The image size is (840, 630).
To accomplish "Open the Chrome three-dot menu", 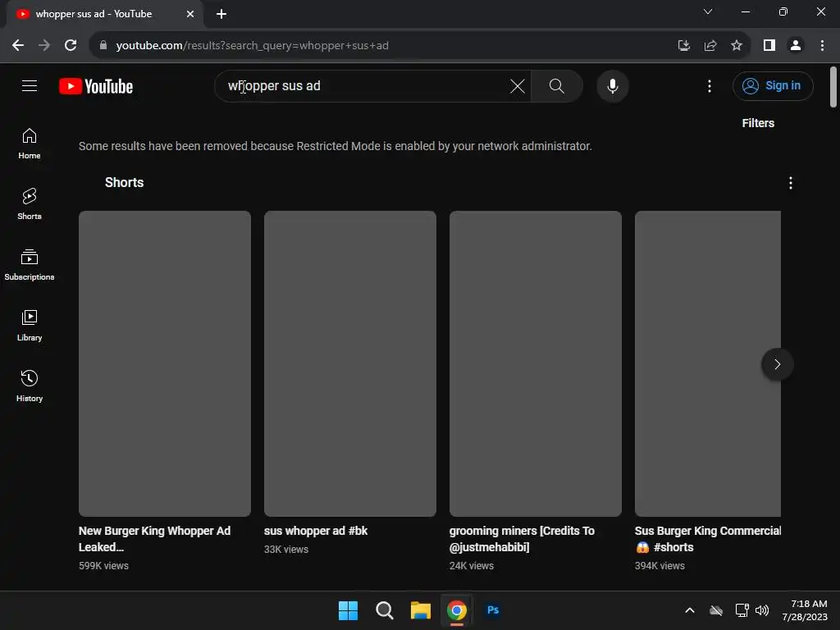I will coord(822,46).
